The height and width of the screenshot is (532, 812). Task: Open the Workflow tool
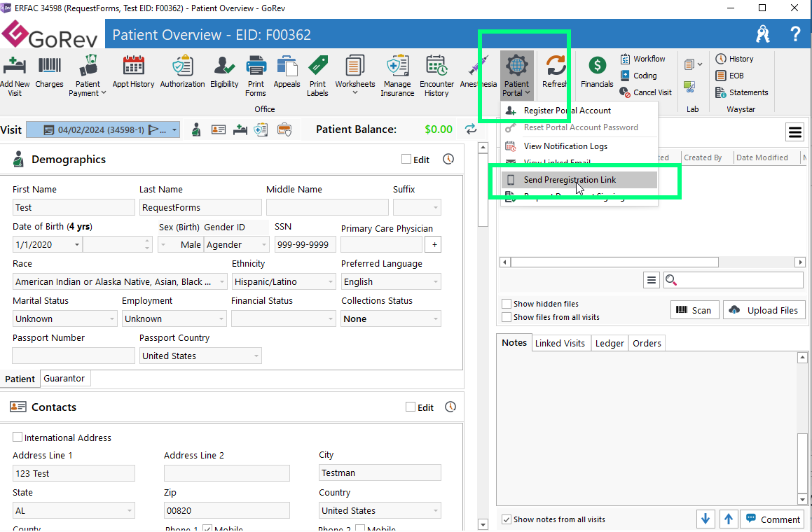(x=642, y=59)
